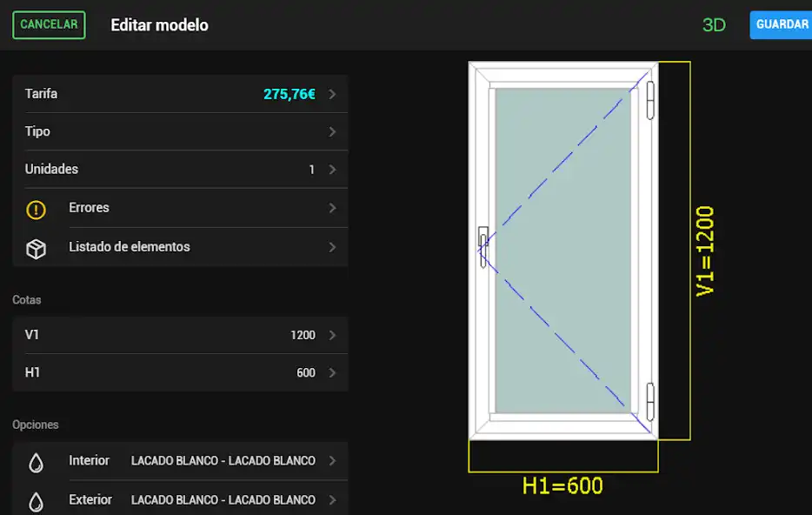Viewport: 812px width, 515px height.
Task: Switch to 3D view
Action: pos(713,25)
